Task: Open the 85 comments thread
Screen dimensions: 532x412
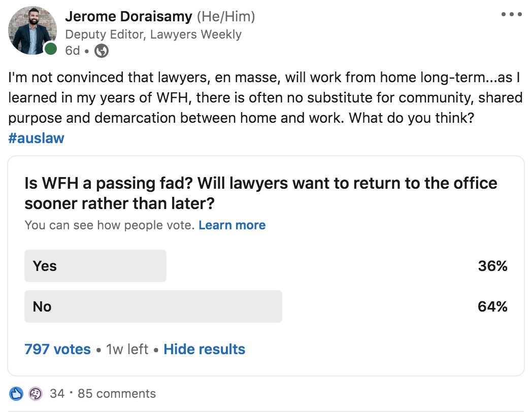Action: 117,394
